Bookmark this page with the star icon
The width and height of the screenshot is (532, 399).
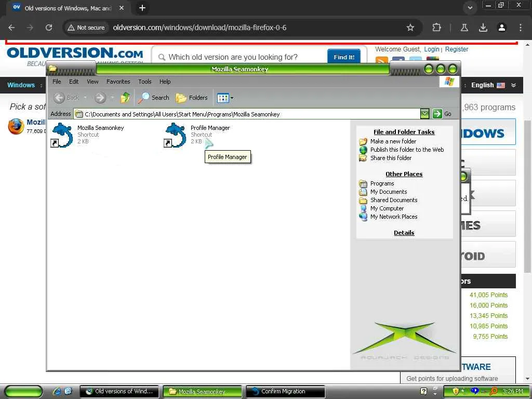pos(410,28)
